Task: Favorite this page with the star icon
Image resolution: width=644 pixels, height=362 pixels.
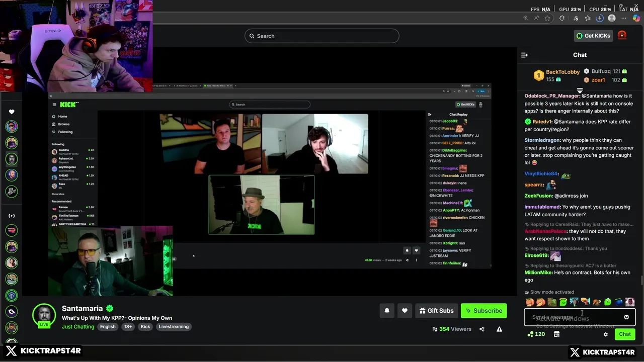Action: [x=547, y=18]
